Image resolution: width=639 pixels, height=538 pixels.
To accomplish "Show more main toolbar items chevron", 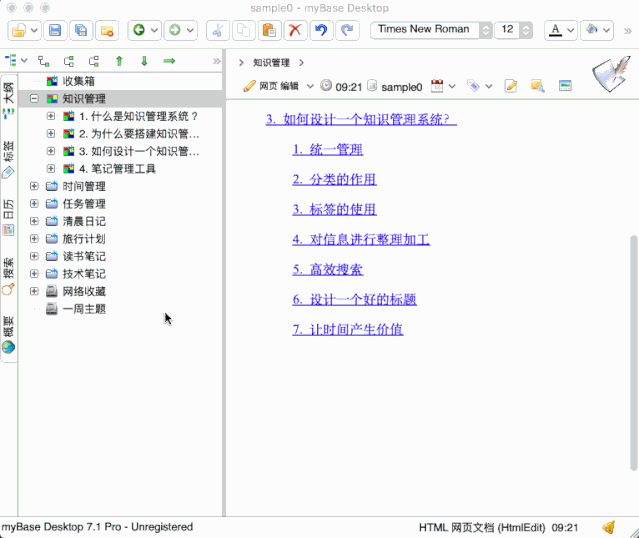I will click(x=628, y=31).
